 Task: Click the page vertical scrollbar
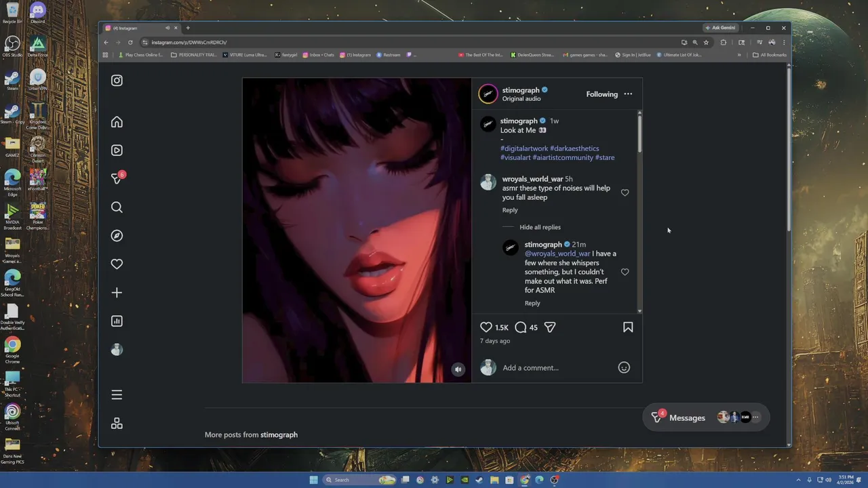pos(788,149)
